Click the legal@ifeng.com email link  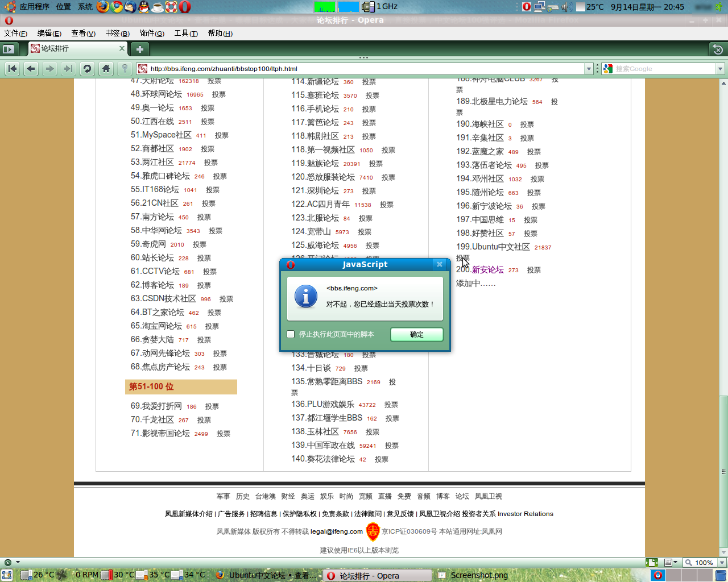coord(337,531)
